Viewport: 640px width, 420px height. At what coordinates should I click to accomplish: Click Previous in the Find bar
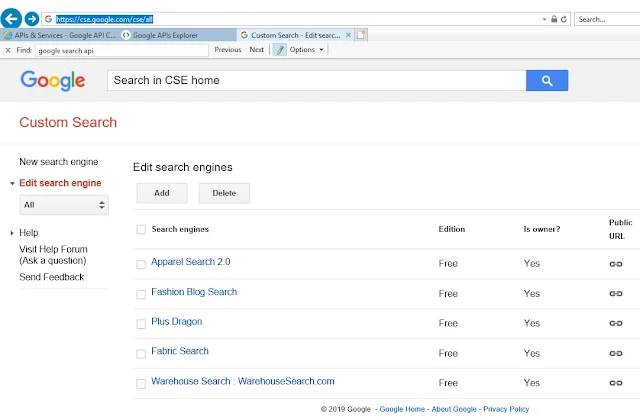[x=228, y=50]
